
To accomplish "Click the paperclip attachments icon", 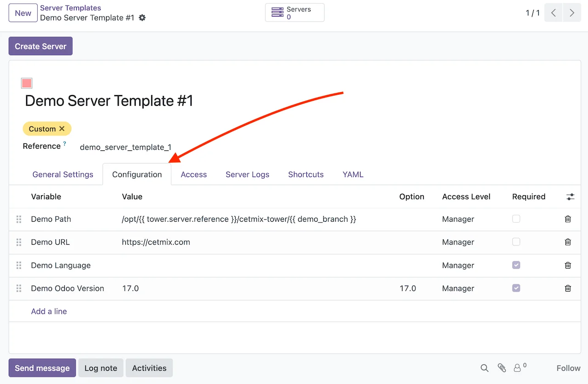I will [502, 368].
